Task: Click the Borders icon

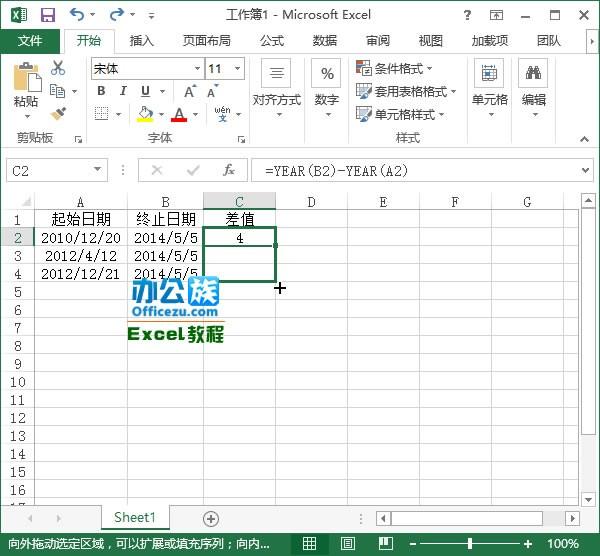Action: (101, 114)
